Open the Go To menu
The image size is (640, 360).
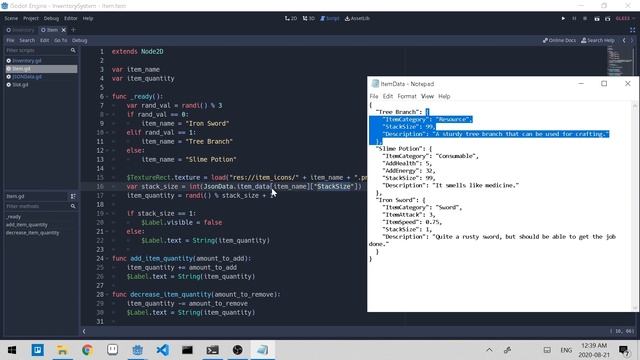click(60, 40)
